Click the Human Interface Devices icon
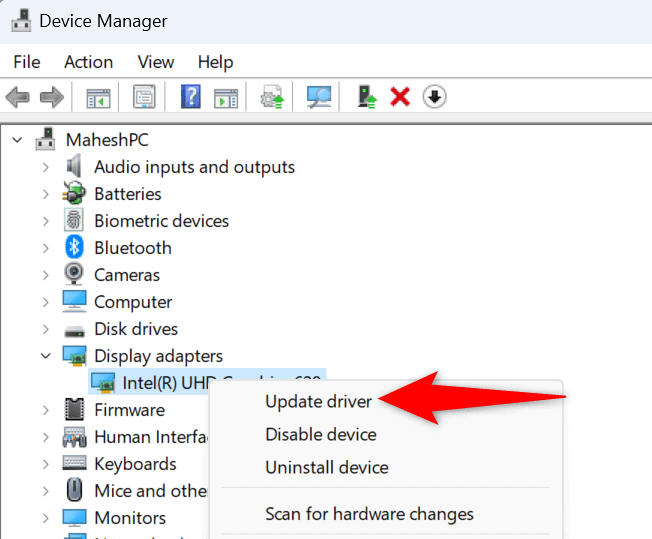The height and width of the screenshot is (539, 652). click(x=74, y=437)
